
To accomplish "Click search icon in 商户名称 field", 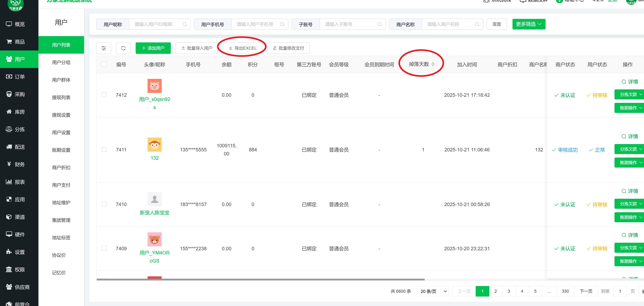I will click(x=477, y=24).
